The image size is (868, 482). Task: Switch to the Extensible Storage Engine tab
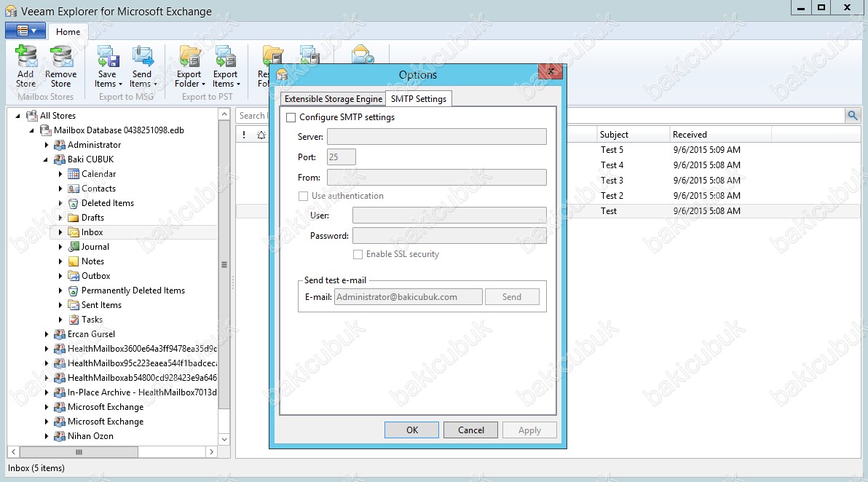coord(334,98)
